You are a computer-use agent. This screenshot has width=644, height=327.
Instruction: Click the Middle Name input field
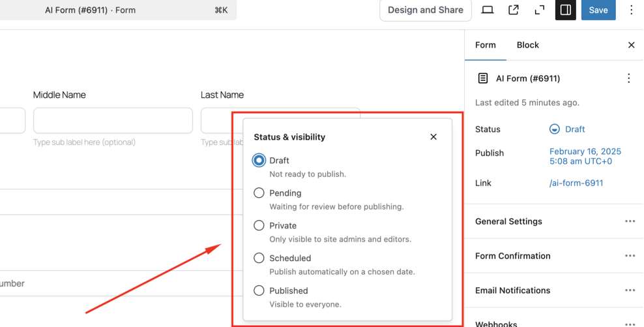point(113,121)
